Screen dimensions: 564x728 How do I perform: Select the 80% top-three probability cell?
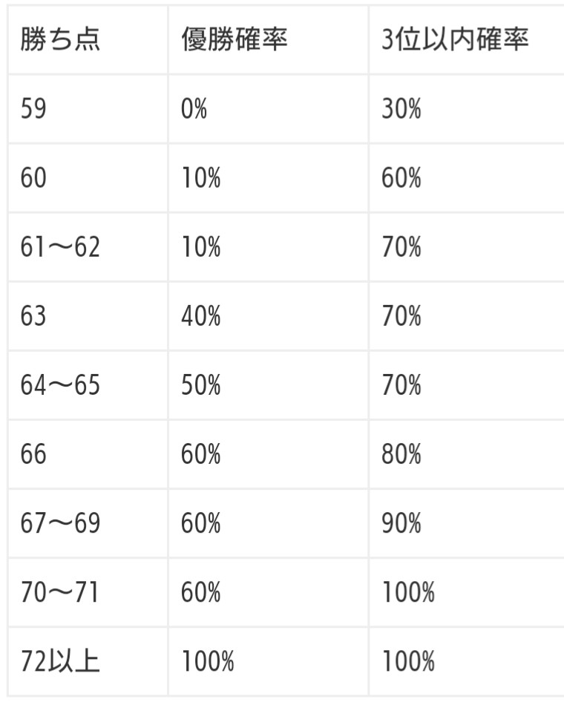pos(401,454)
